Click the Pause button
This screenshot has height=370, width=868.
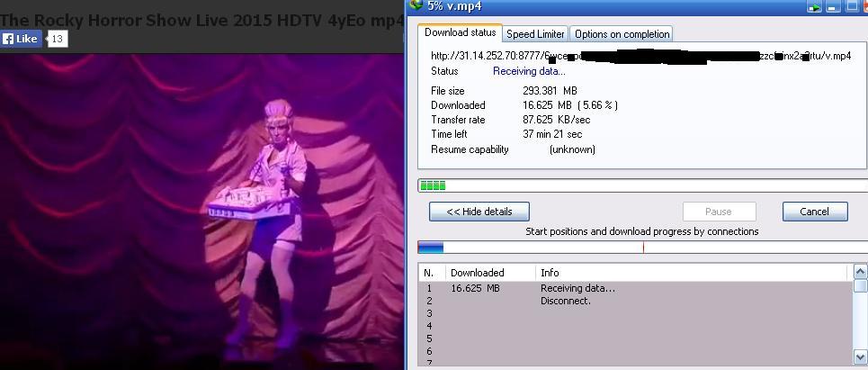pos(719,212)
